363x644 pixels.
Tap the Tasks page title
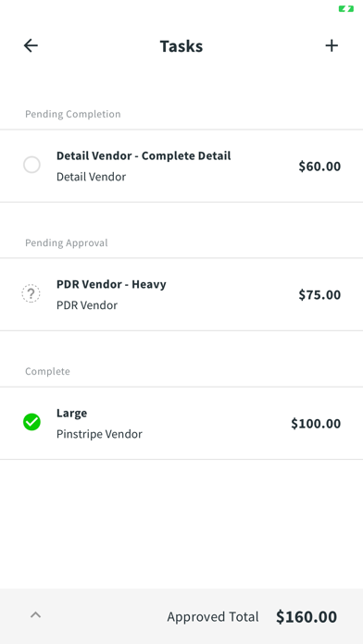[181, 46]
